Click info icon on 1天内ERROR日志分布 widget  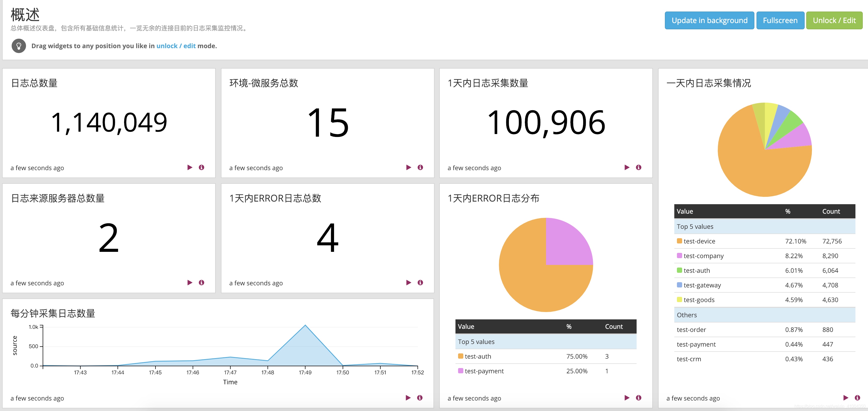pyautogui.click(x=638, y=398)
